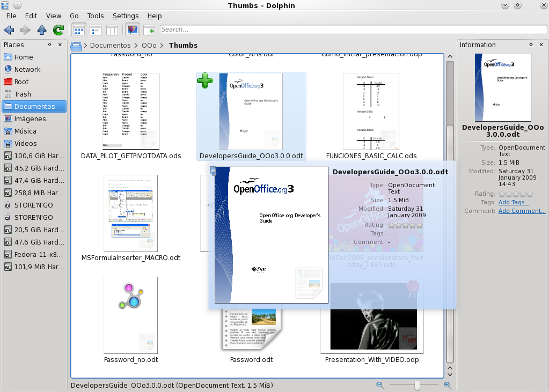Click Add Comment link

(x=522, y=211)
